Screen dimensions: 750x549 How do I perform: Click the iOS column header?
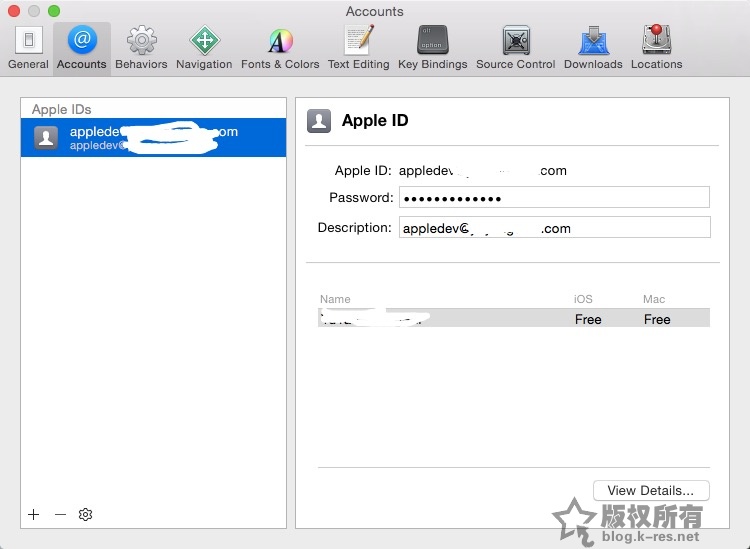(x=583, y=299)
